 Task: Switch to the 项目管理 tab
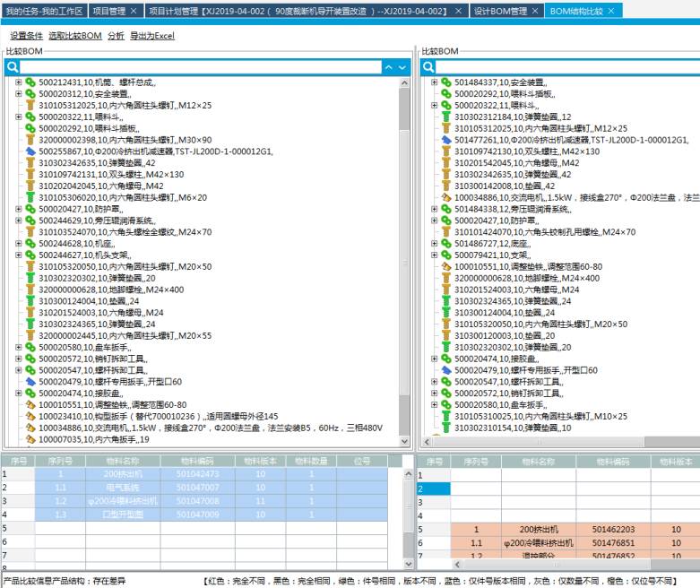click(x=109, y=11)
